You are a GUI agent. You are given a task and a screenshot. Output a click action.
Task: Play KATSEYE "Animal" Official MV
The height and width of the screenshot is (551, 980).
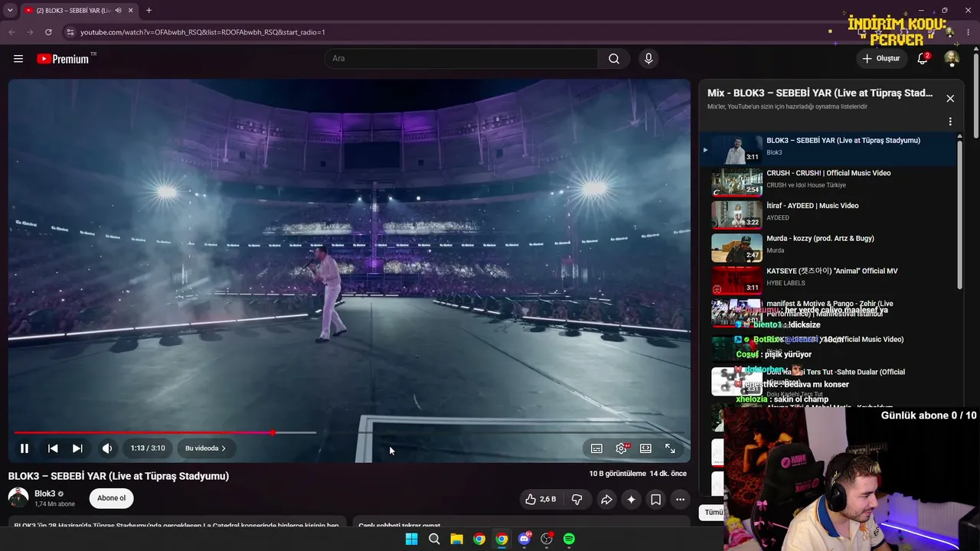832,271
